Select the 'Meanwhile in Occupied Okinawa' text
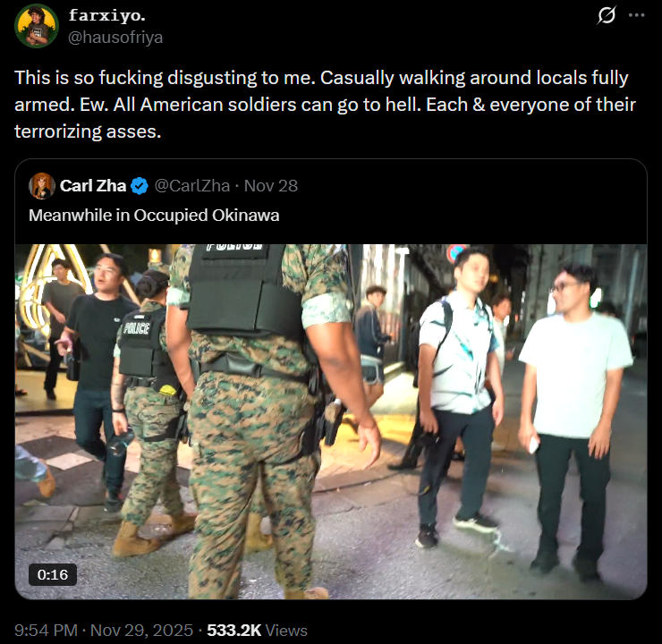 point(154,216)
